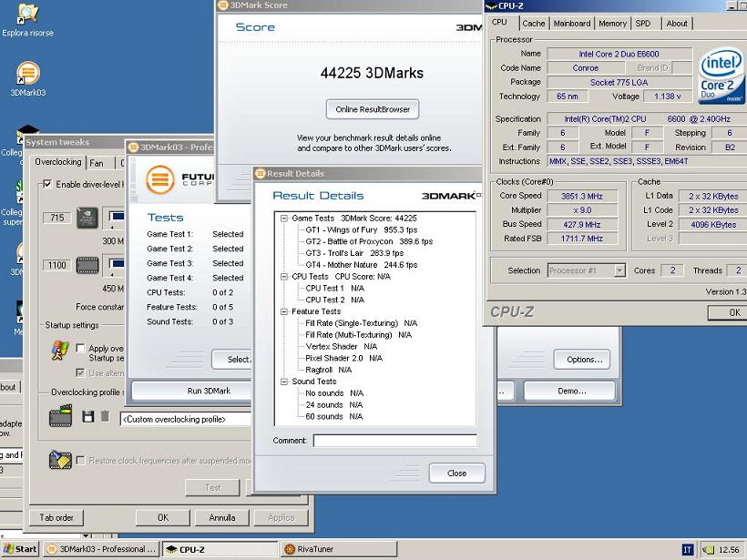Click the memory clock chip icon
Image resolution: width=747 pixels, height=560 pixels.
point(87,265)
